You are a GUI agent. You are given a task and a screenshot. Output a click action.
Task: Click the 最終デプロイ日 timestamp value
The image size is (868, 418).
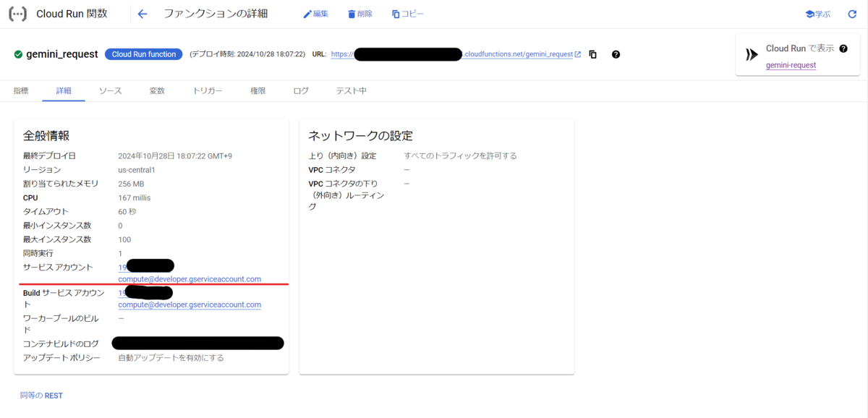175,156
